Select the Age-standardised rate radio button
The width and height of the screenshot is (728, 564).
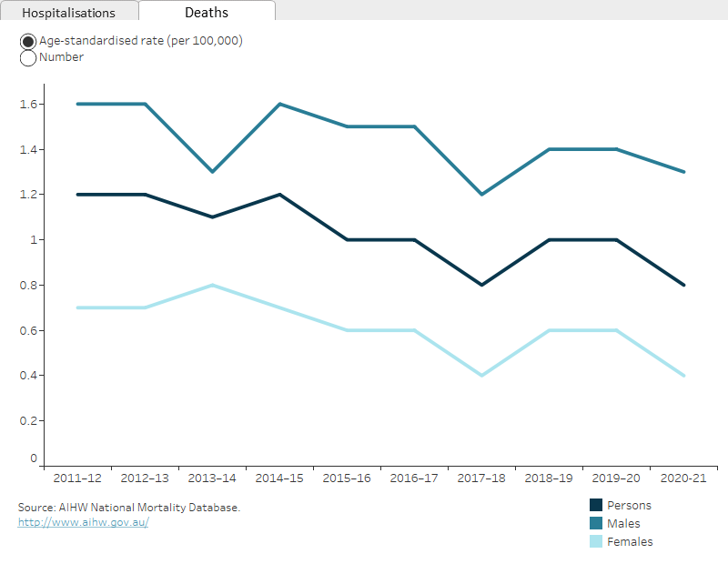click(x=28, y=40)
